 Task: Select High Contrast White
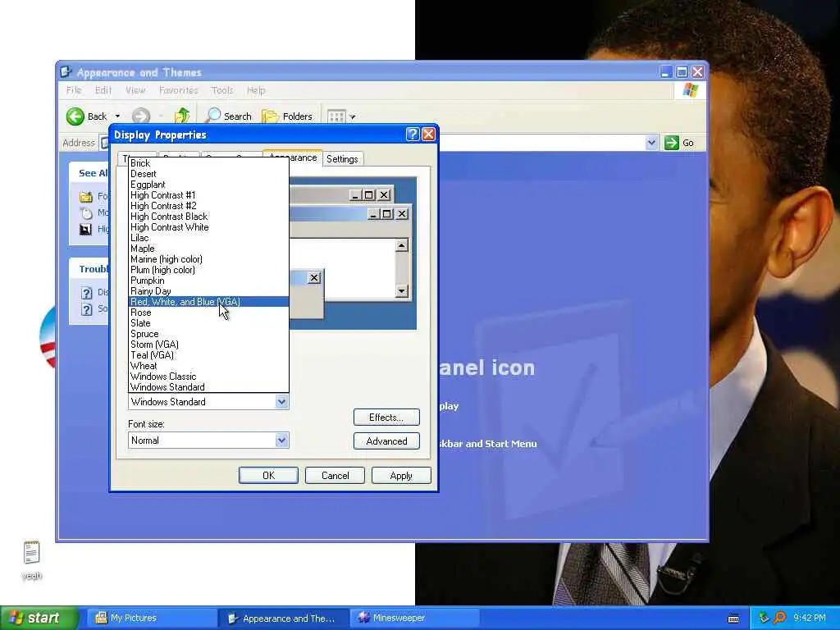209,227
